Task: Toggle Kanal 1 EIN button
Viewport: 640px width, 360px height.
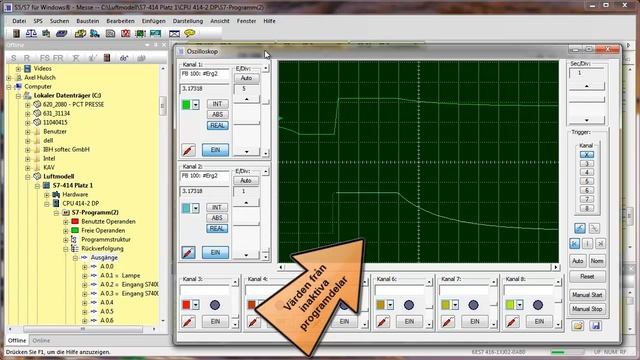Action: click(x=215, y=150)
